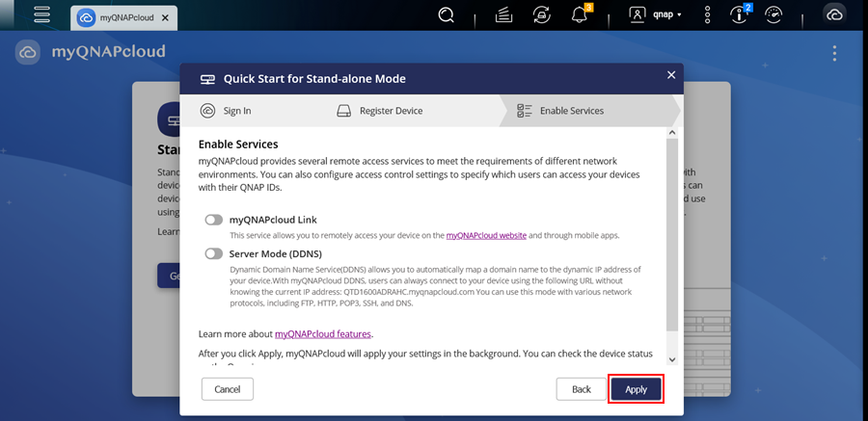Select the Sign In wizard step
The width and height of the screenshot is (868, 421).
click(x=226, y=111)
